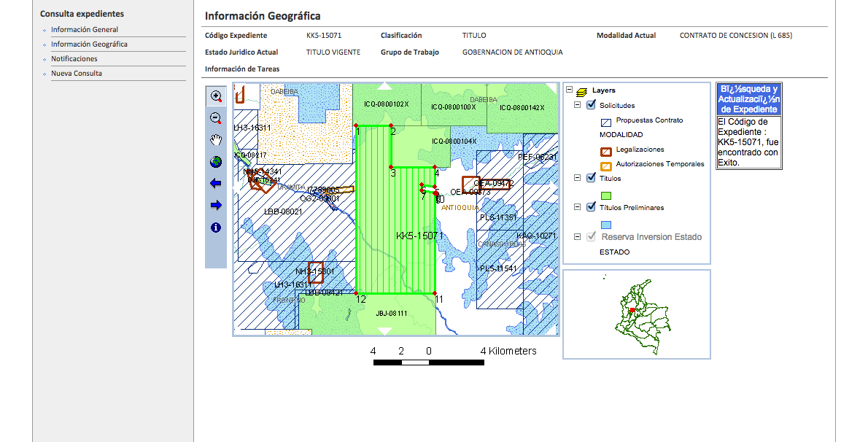
Task: Go forward to next map extent
Action: (x=216, y=206)
